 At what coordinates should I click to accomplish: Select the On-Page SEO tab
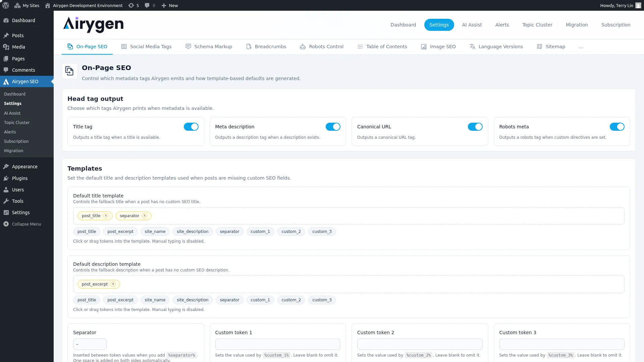pos(87,47)
